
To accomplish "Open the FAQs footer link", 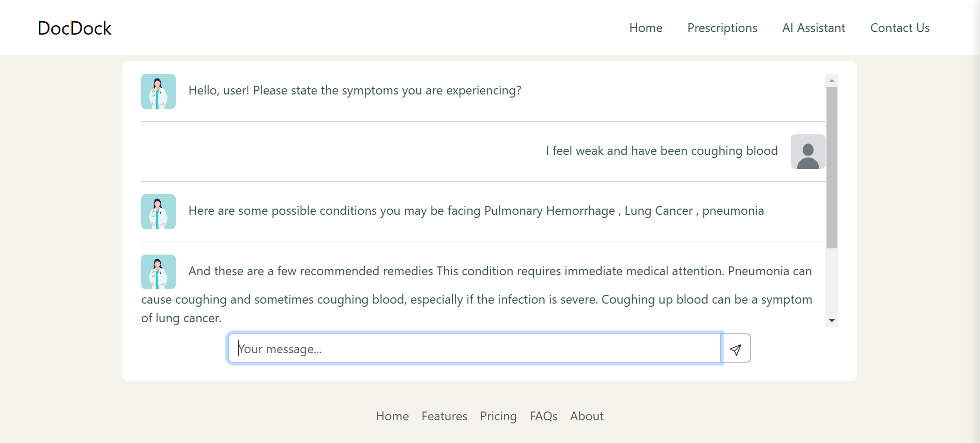I will coord(543,416).
